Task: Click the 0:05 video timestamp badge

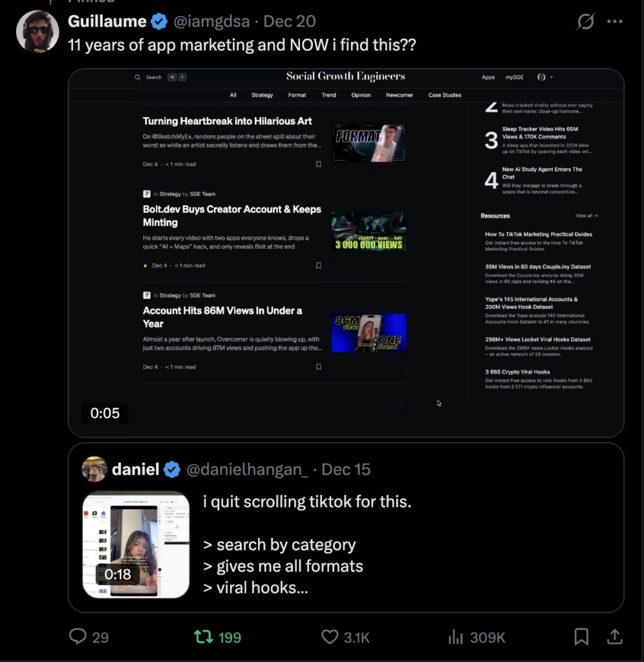Action: point(105,413)
